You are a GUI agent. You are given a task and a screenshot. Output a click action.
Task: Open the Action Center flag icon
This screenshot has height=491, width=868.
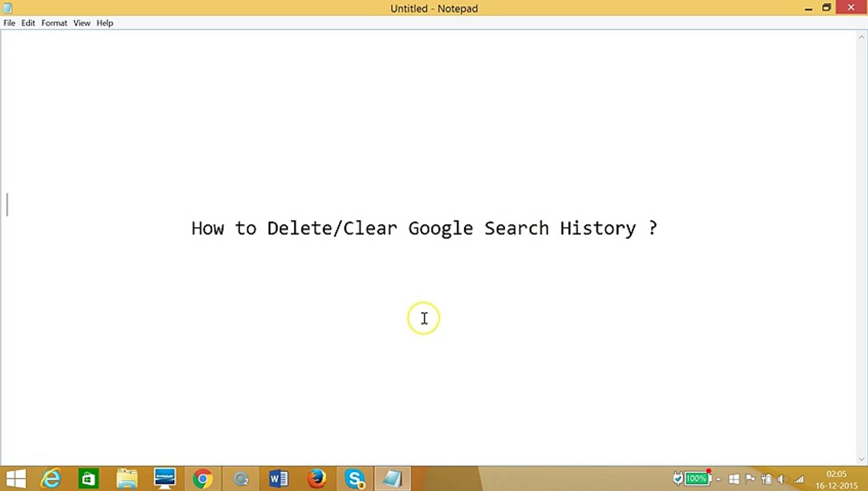point(750,479)
